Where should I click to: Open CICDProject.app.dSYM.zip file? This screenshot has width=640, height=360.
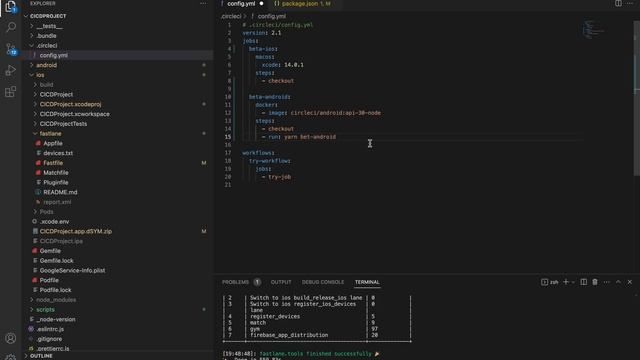coord(76,231)
